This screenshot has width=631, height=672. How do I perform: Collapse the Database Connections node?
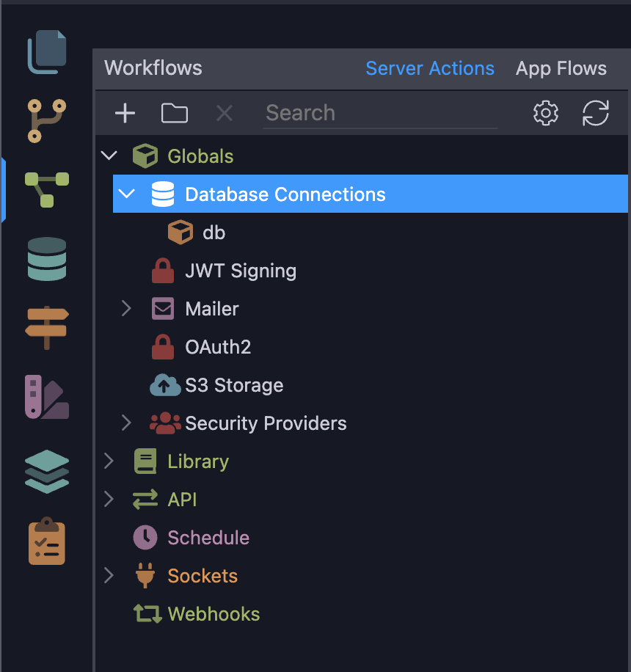[127, 194]
